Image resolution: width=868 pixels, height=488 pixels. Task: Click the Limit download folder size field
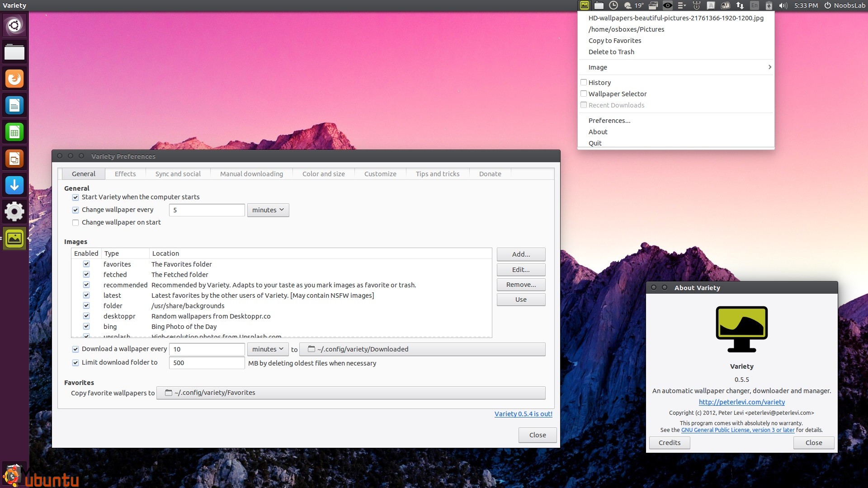point(207,363)
